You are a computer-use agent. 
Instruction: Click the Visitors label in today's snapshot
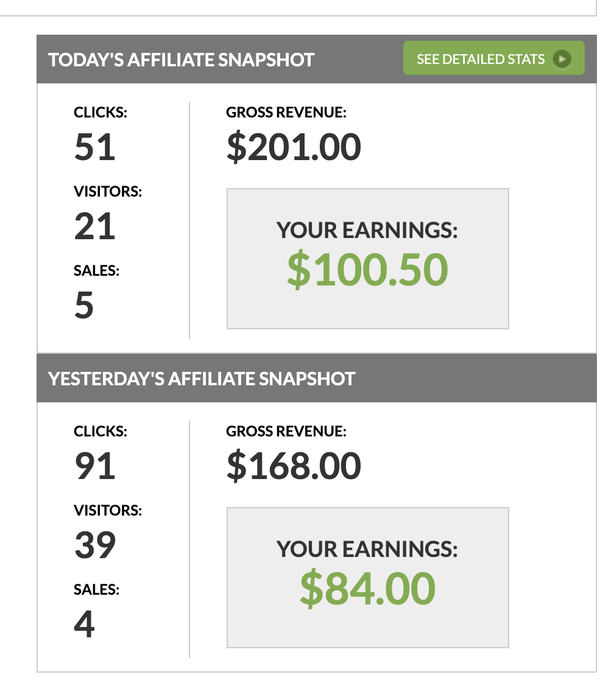pyautogui.click(x=108, y=192)
